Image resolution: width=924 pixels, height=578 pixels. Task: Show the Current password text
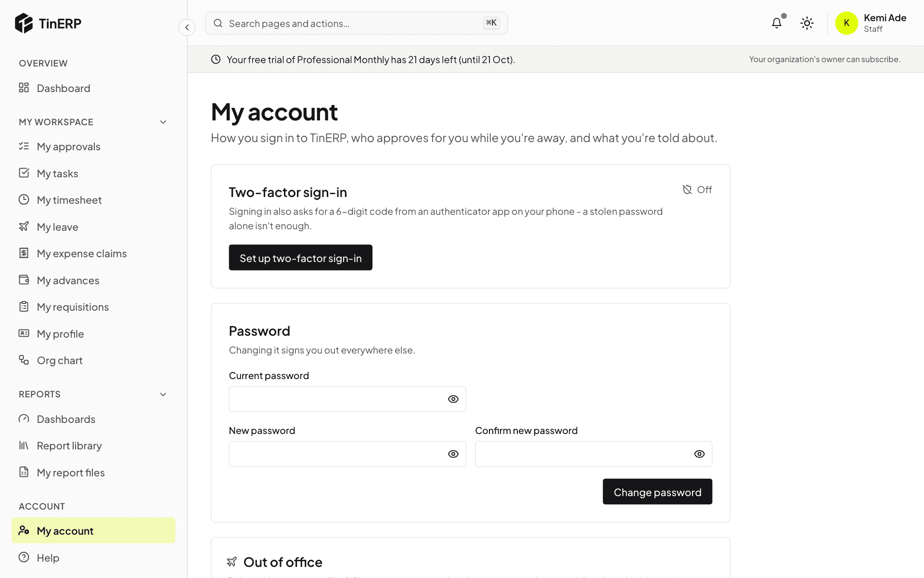(453, 399)
